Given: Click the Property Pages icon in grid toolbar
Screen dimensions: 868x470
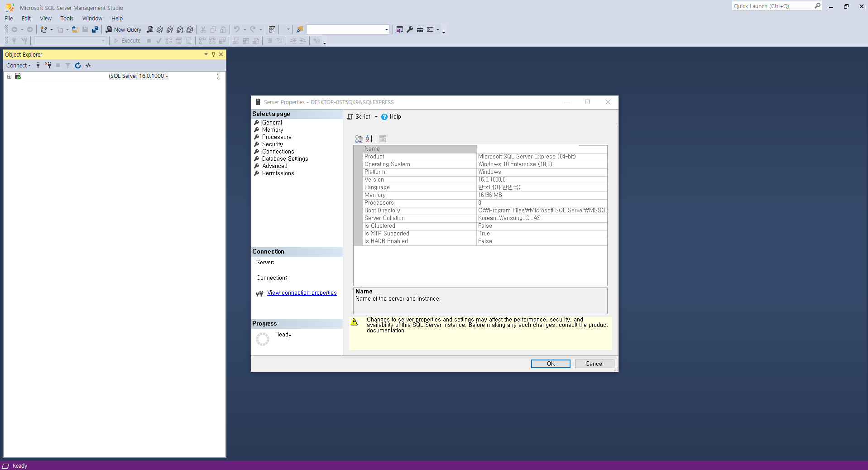Looking at the screenshot, I should tap(383, 139).
